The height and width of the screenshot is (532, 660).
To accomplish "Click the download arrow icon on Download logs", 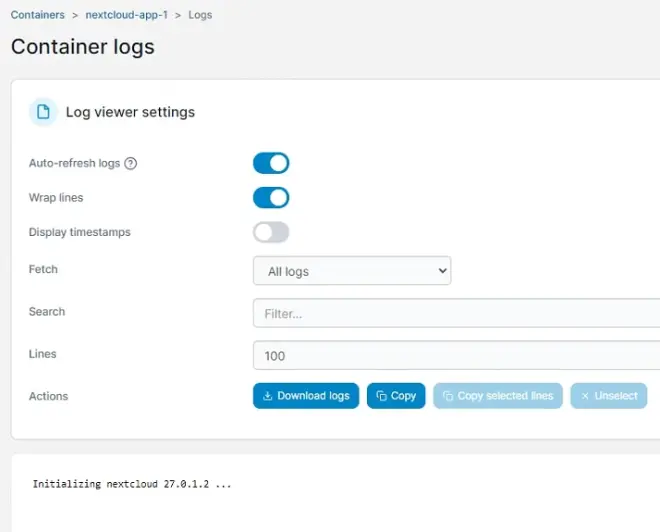I will click(267, 396).
